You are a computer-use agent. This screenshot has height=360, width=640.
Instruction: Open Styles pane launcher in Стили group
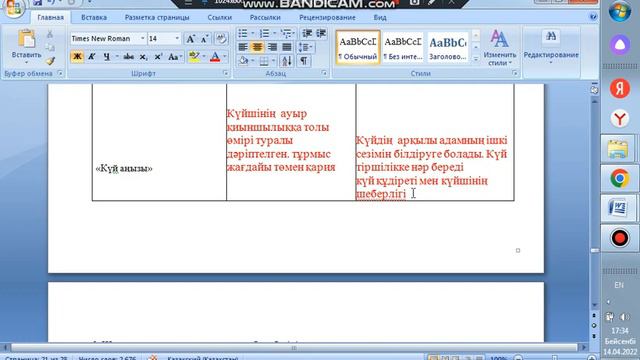515,73
